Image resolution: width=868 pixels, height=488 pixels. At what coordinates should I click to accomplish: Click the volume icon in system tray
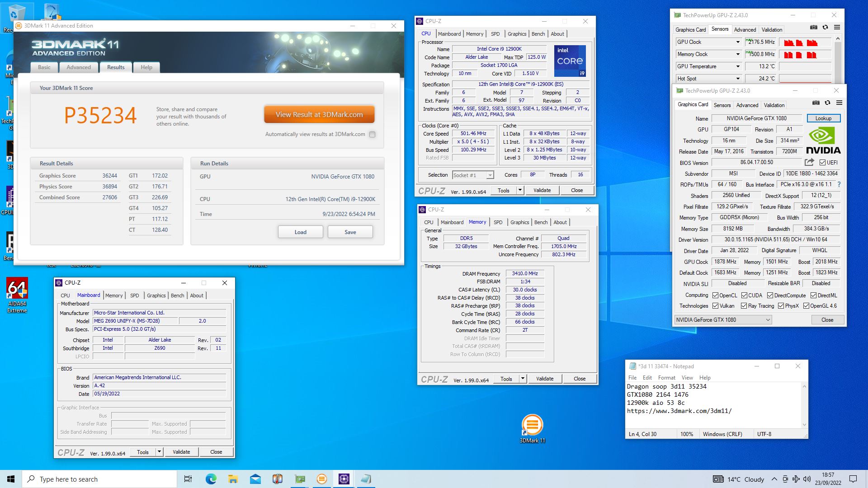(807, 479)
